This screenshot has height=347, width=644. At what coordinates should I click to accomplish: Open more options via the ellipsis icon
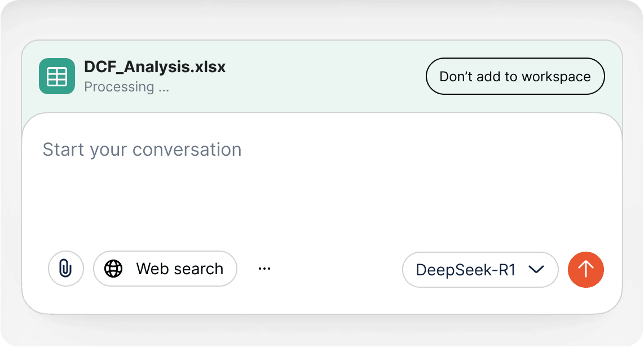[x=264, y=269]
